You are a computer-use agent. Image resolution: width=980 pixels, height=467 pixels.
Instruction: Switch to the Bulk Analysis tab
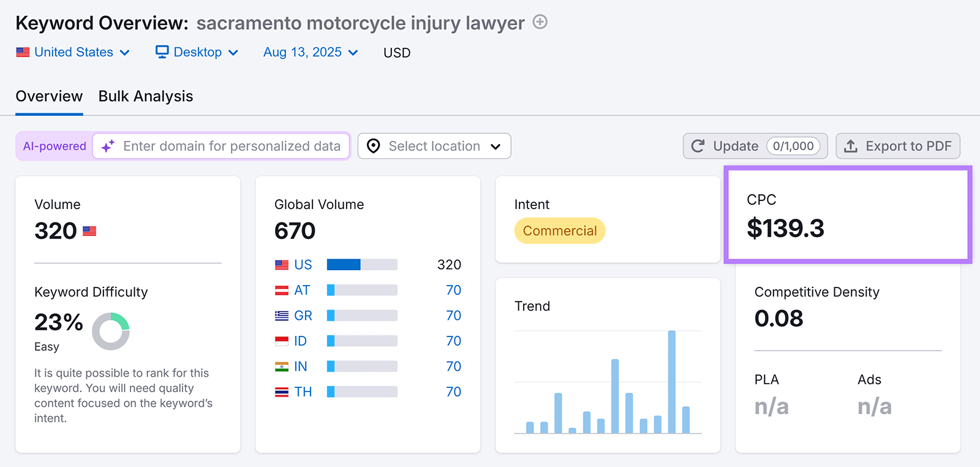146,96
